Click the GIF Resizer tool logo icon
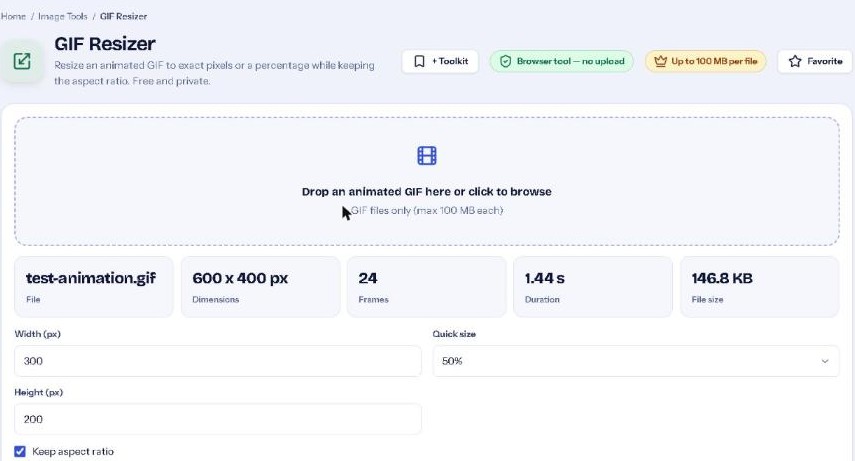 click(x=22, y=61)
